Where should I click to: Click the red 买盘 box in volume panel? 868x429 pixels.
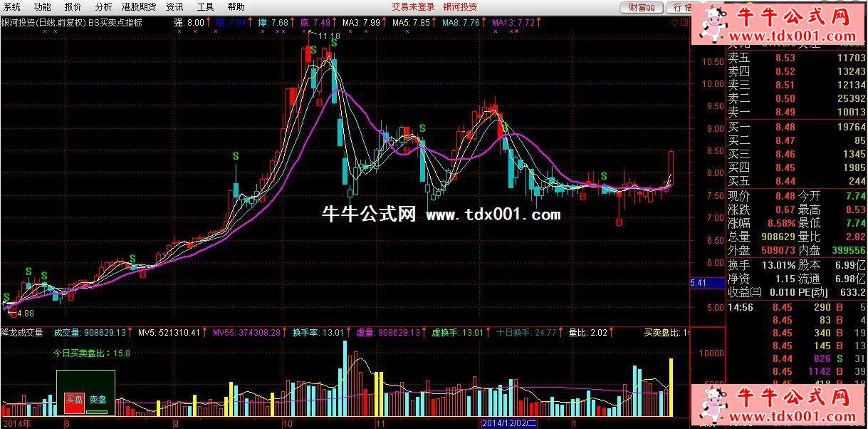(74, 400)
